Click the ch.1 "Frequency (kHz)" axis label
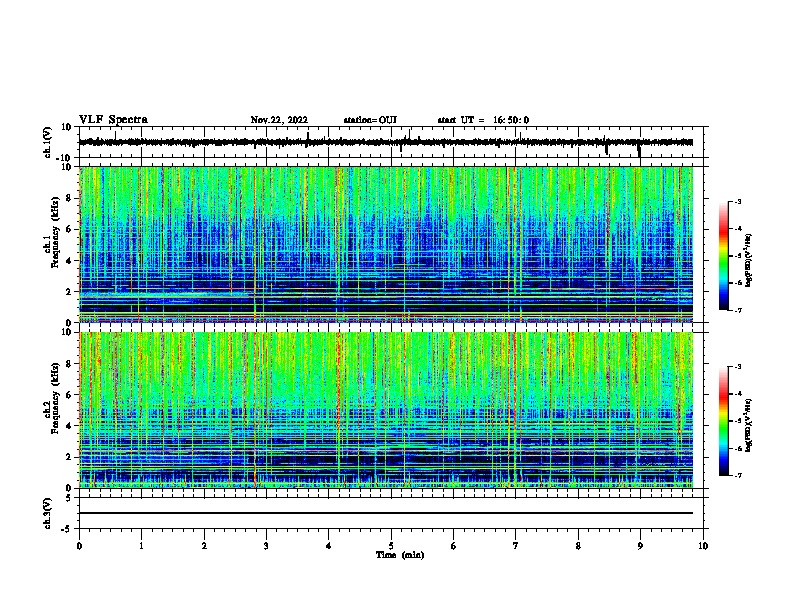 55,232
